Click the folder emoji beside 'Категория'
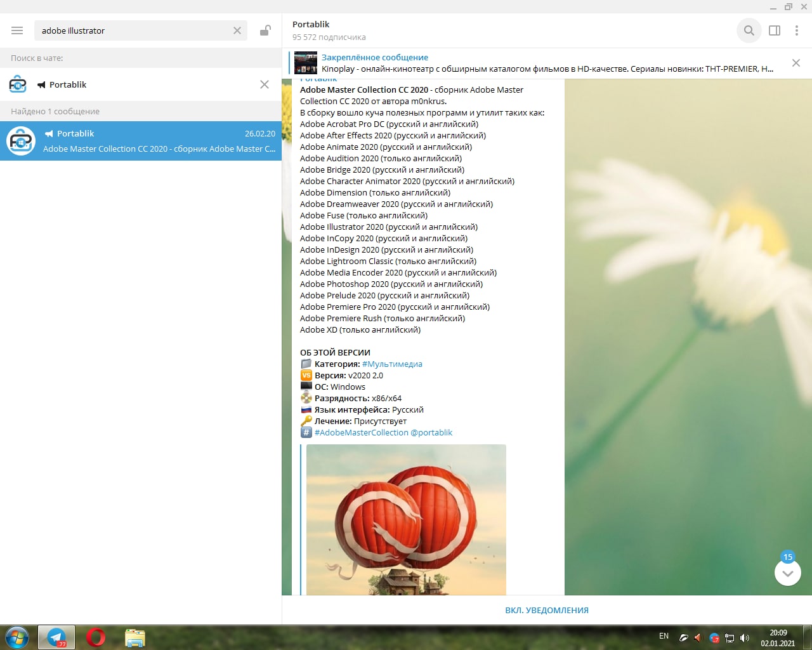 click(x=306, y=364)
